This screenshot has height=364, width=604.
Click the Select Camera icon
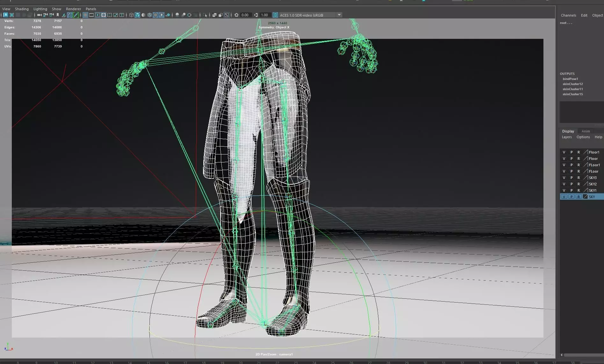pyautogui.click(x=39, y=15)
